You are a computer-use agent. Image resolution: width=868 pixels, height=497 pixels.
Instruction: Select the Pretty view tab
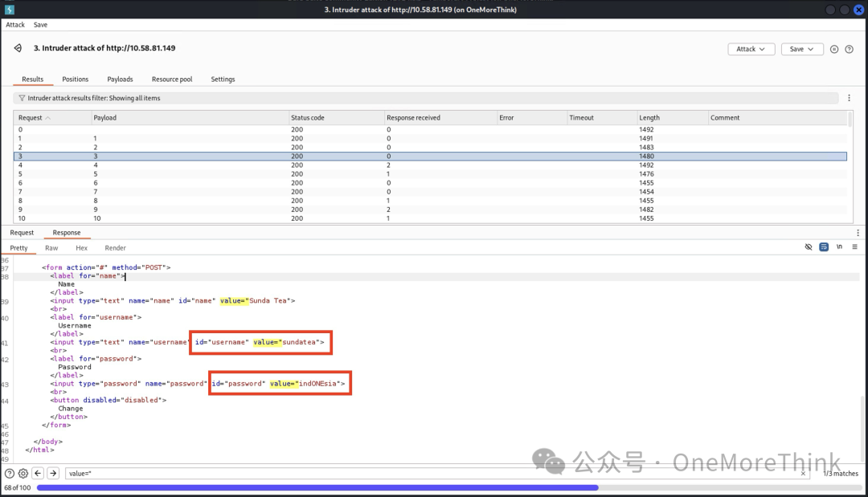(18, 247)
